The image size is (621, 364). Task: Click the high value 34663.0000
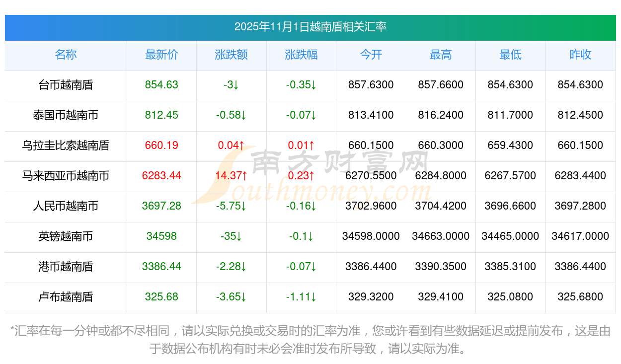(441, 236)
